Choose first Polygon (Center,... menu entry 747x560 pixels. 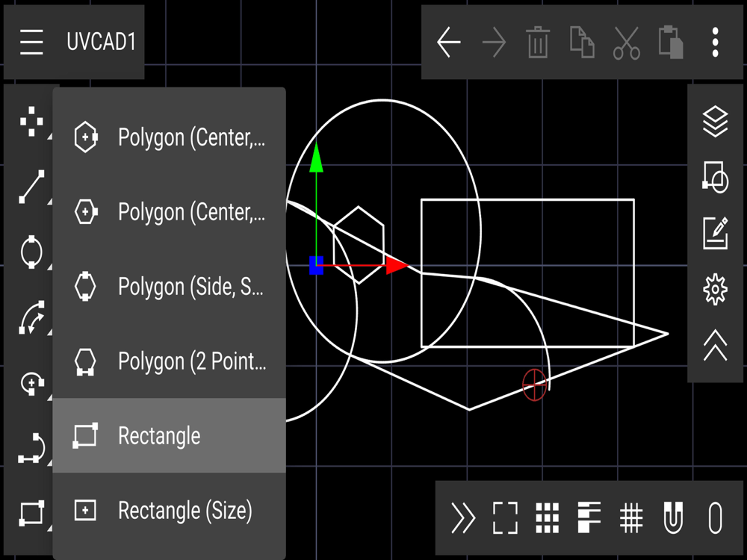click(x=169, y=137)
